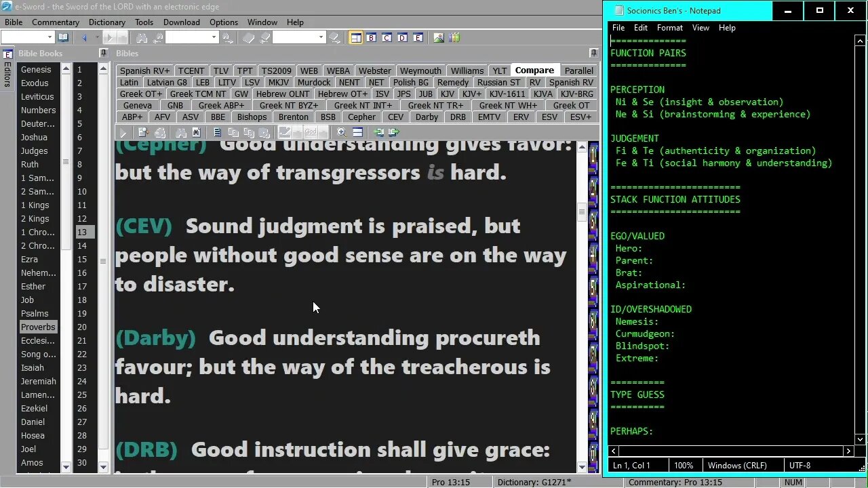The width and height of the screenshot is (868, 488).
Task: Open Notepad's View menu
Action: coord(701,28)
